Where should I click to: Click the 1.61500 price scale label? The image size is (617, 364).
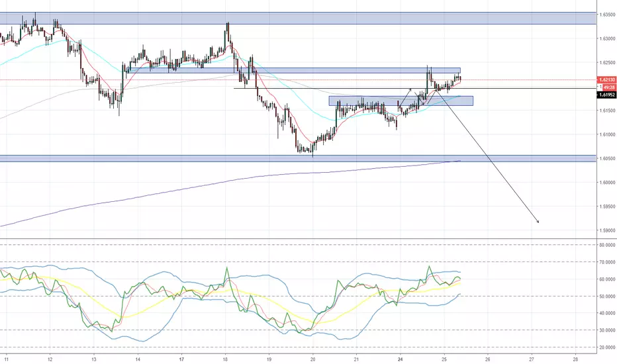tap(607, 111)
